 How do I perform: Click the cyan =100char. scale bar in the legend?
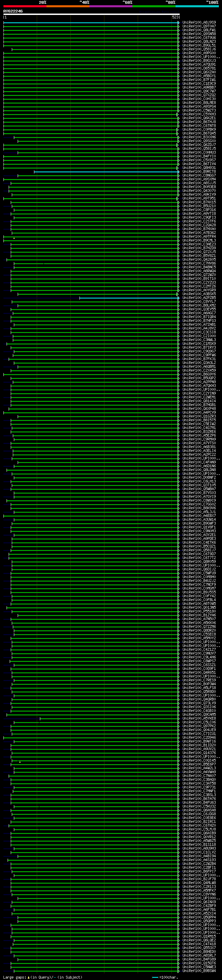[155, 977]
